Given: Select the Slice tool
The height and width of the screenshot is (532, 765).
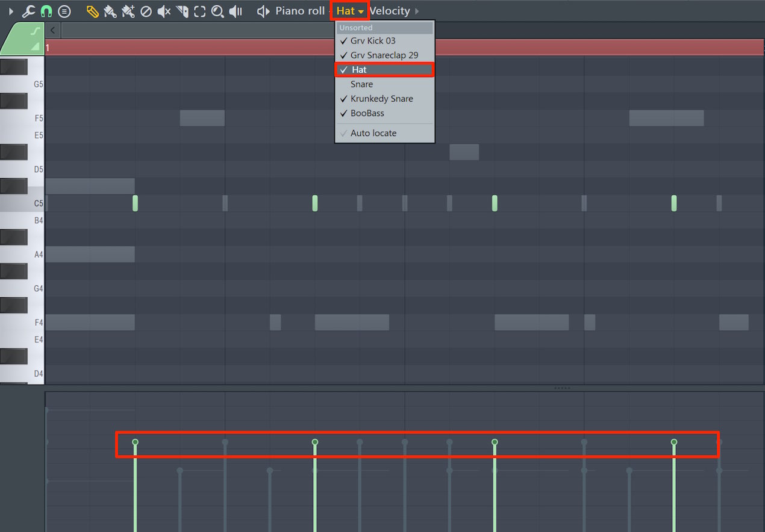Looking at the screenshot, I should [182, 11].
